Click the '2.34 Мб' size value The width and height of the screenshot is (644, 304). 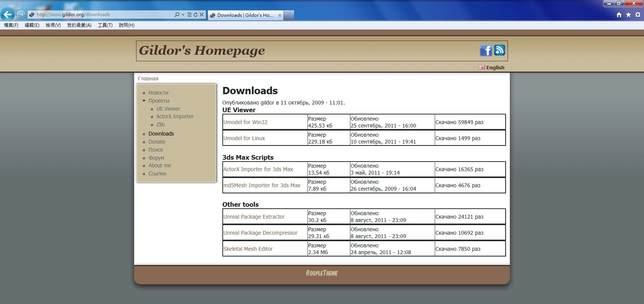(318, 252)
